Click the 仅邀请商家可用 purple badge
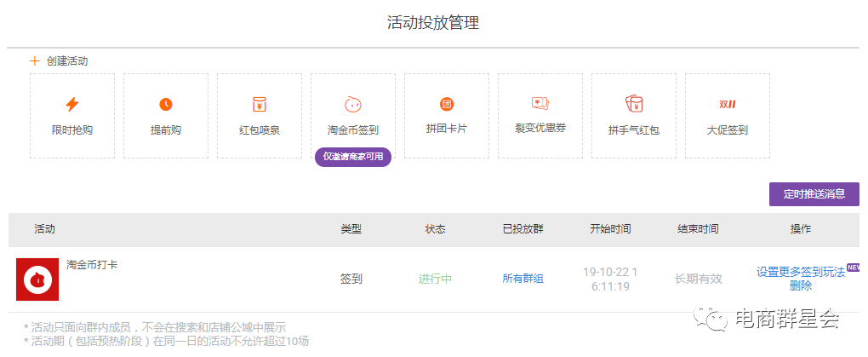 (353, 157)
